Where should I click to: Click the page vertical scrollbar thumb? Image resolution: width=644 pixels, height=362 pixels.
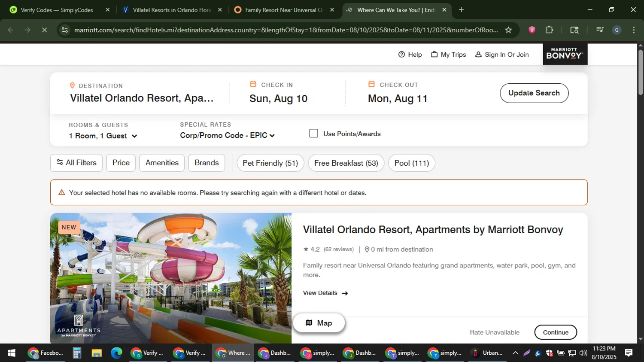tap(641, 72)
